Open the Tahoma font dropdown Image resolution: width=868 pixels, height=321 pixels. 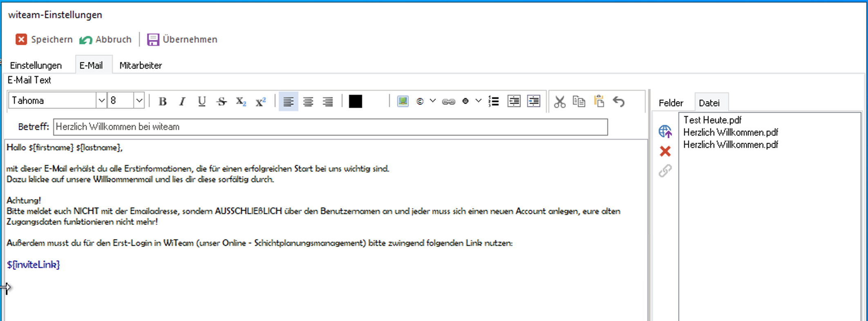coord(101,101)
